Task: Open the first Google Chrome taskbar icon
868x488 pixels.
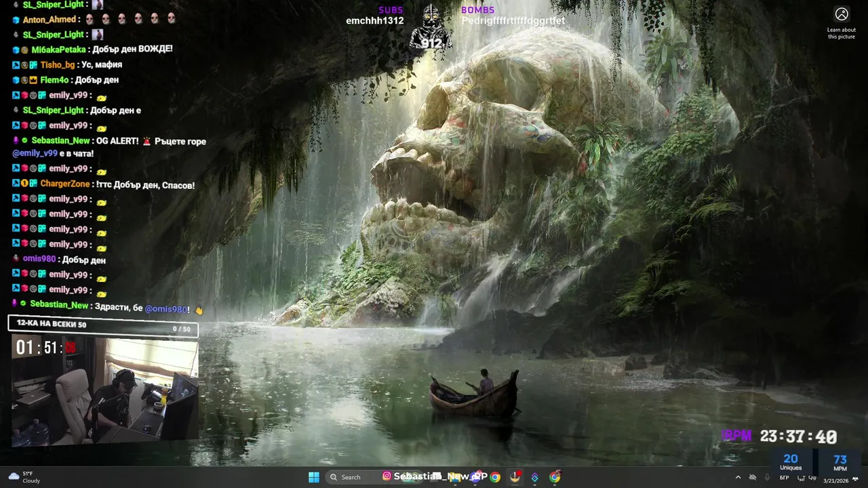Action: [495, 477]
